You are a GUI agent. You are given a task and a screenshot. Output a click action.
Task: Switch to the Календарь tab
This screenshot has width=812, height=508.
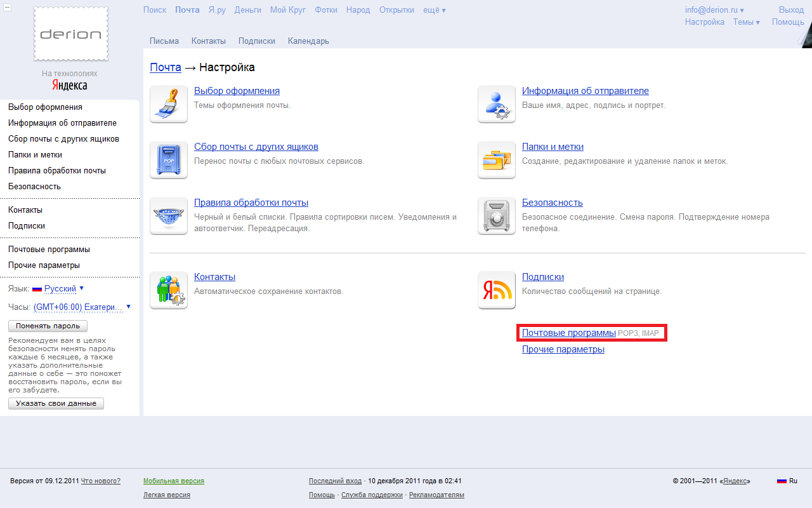[308, 41]
